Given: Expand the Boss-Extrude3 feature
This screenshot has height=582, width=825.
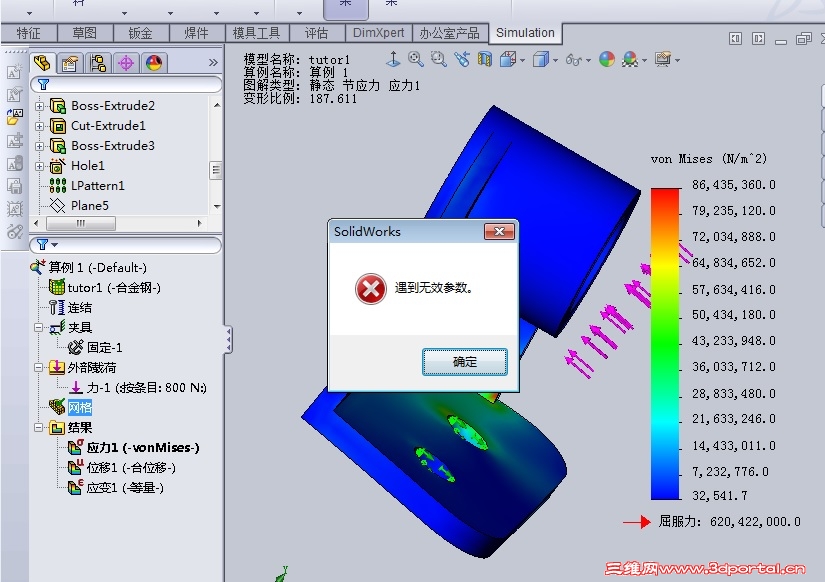Looking at the screenshot, I should pos(39,146).
